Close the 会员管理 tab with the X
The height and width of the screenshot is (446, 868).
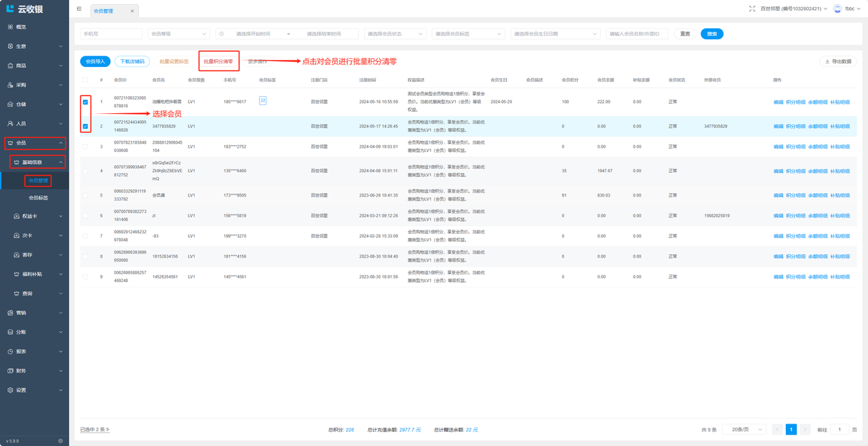pos(132,12)
